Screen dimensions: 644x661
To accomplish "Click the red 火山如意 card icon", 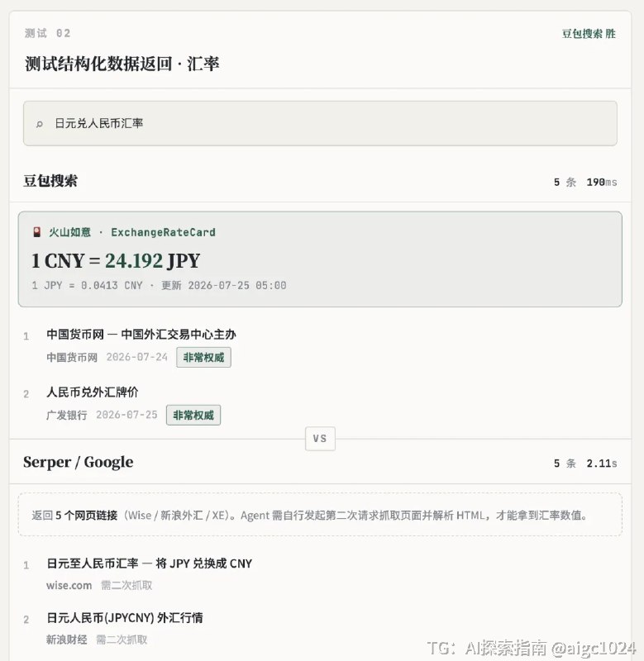I will pyautogui.click(x=37, y=232).
